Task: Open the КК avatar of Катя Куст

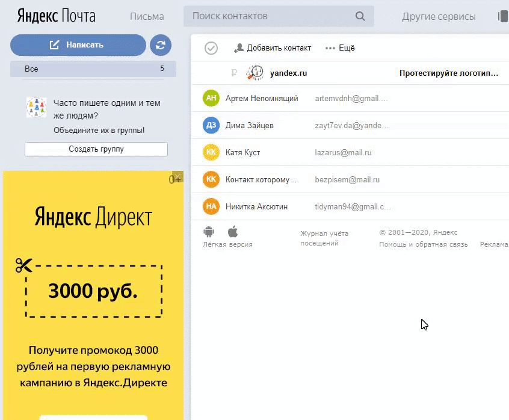Action: 211,152
